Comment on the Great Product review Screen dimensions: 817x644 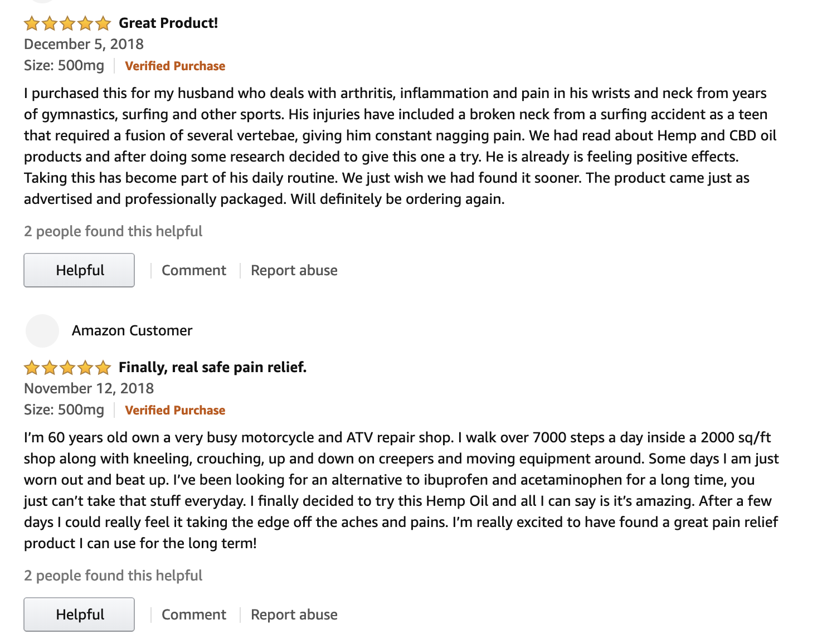pyautogui.click(x=194, y=271)
